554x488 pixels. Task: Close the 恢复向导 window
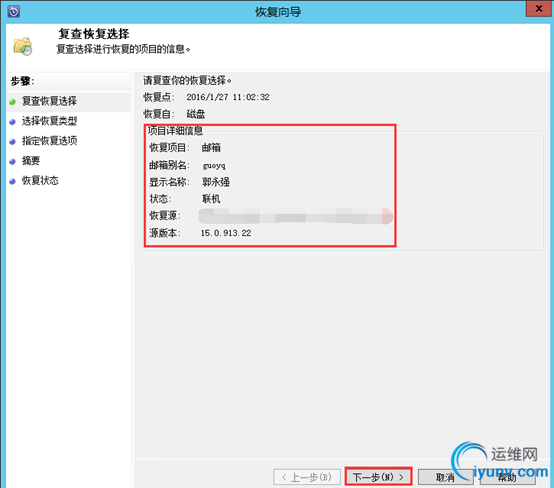(x=538, y=8)
